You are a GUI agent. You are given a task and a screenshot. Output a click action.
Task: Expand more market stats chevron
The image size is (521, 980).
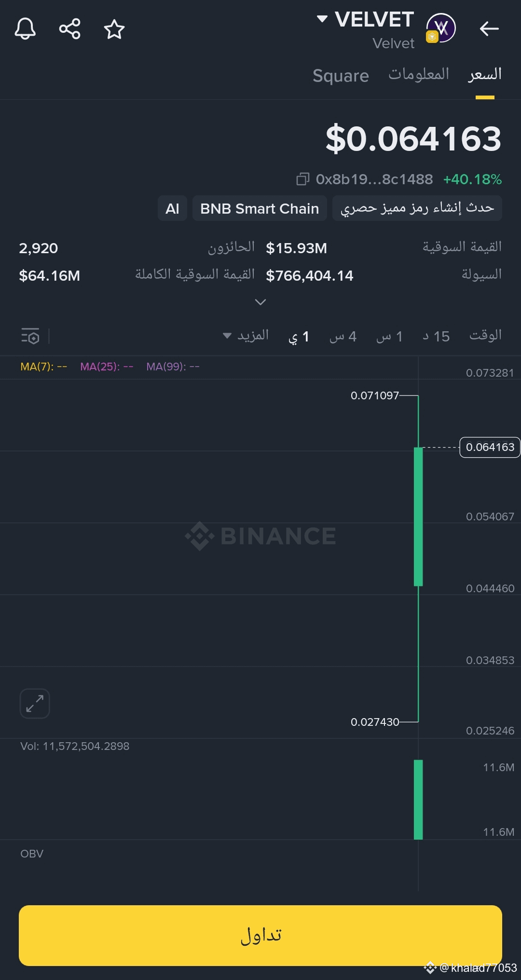pyautogui.click(x=260, y=302)
